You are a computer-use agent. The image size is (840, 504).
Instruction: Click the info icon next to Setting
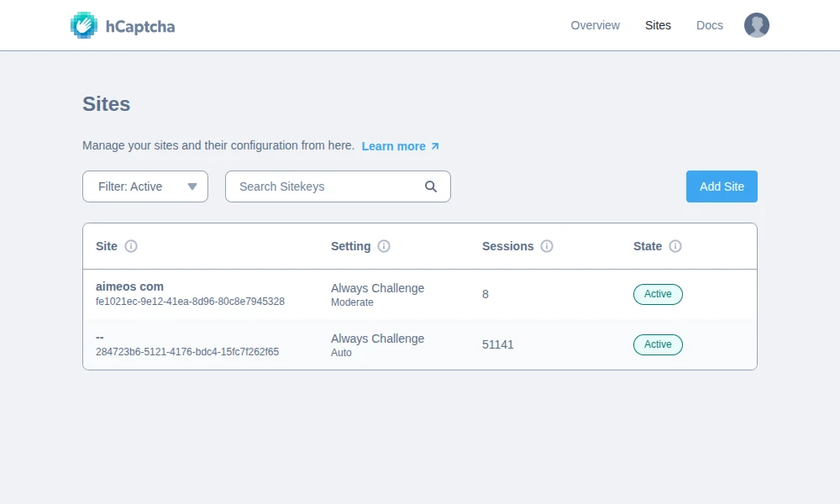384,246
